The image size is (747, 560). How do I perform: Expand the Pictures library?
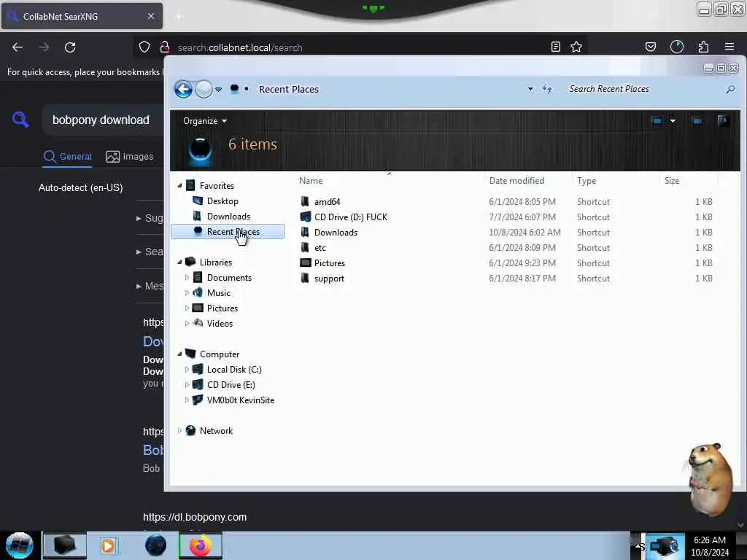187,308
